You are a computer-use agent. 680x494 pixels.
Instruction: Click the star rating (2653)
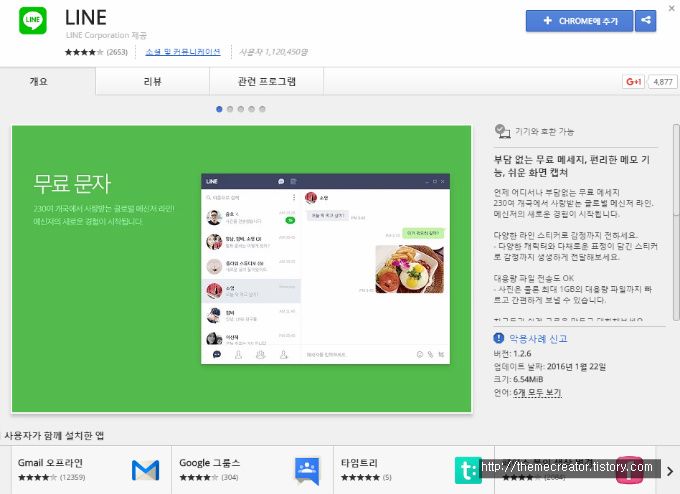coord(96,52)
